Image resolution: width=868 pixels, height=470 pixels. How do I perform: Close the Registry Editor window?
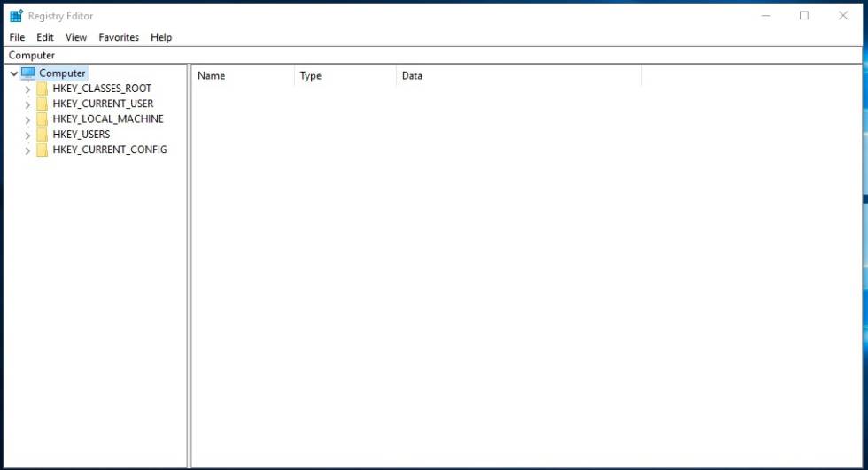(842, 16)
